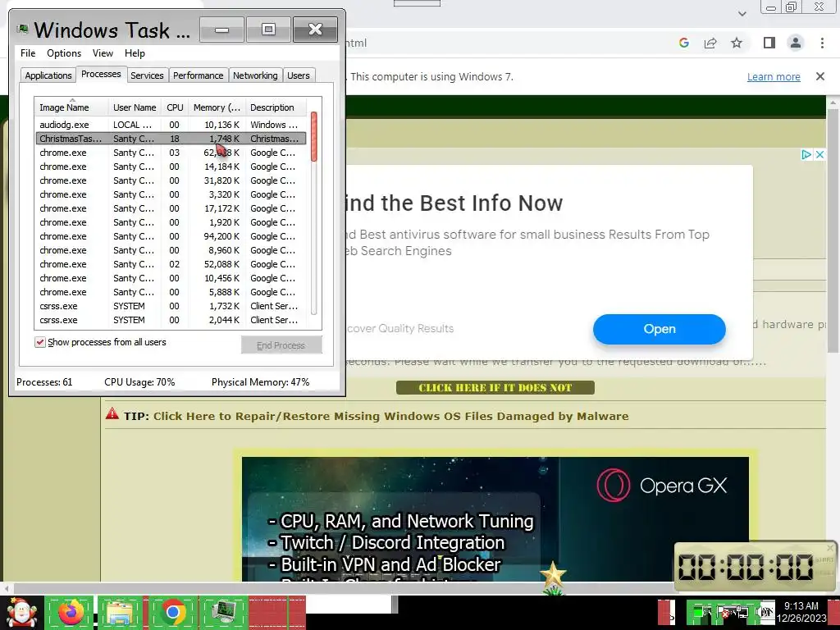This screenshot has height=630, width=840.
Task: Click the Processes: 61 status text
Action: click(44, 382)
